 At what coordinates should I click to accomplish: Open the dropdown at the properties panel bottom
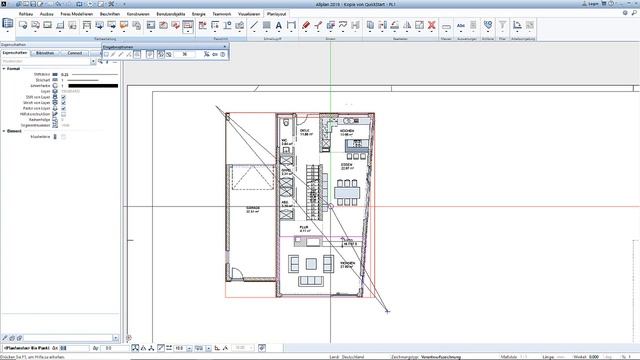pos(116,338)
